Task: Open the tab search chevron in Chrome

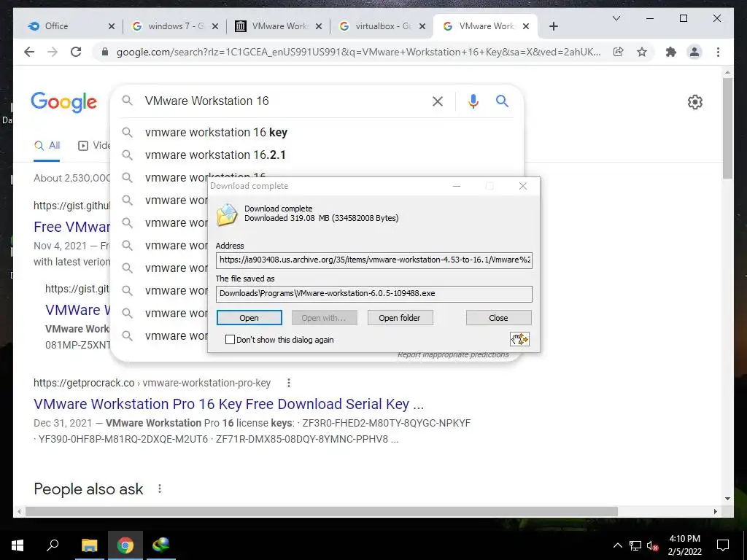Action: [x=616, y=18]
